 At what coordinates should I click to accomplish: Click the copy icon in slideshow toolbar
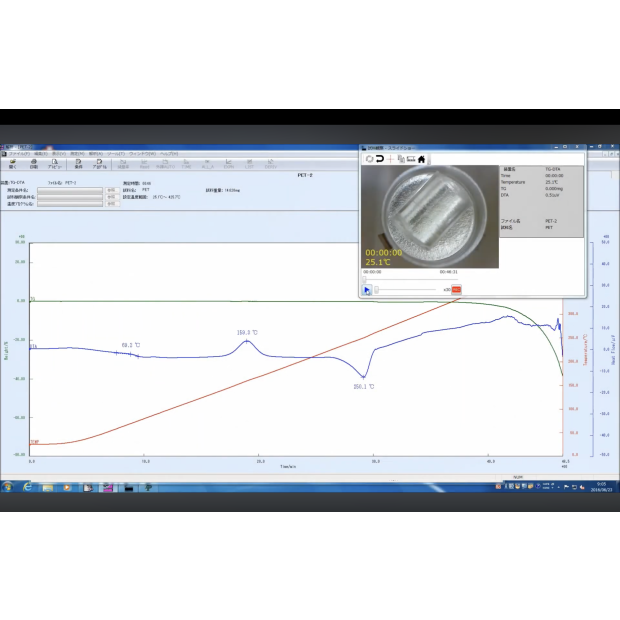point(400,158)
